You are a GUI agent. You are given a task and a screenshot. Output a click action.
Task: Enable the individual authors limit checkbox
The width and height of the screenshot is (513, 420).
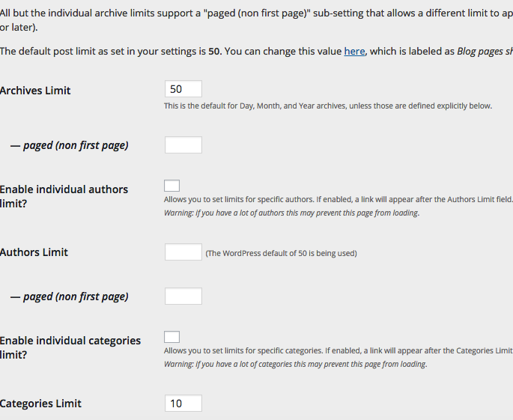pyautogui.click(x=171, y=186)
